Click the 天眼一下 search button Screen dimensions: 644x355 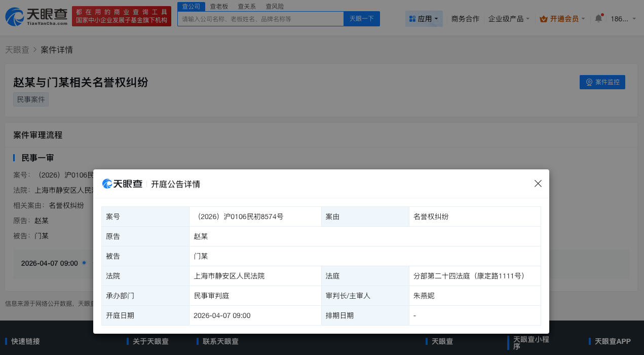click(361, 18)
